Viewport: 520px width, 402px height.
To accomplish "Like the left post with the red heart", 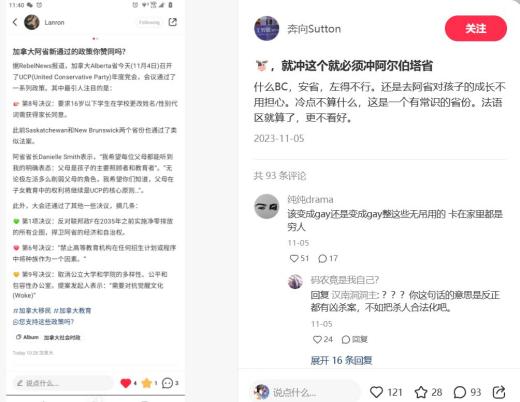I will click(x=126, y=383).
